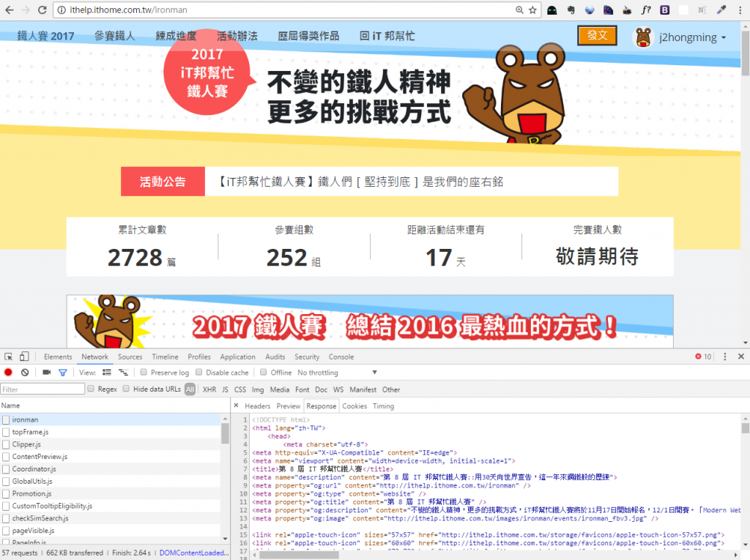This screenshot has width=750, height=560.
Task: Show the Timing tab of request
Action: point(383,406)
